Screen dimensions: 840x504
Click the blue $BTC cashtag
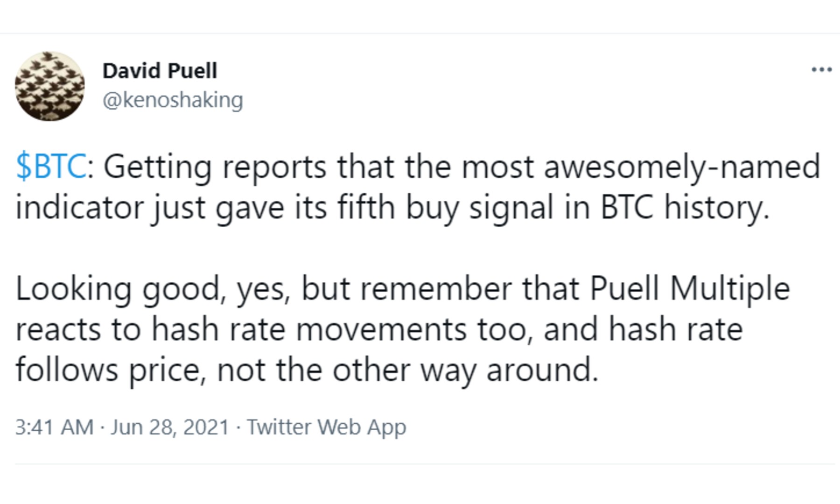click(50, 166)
